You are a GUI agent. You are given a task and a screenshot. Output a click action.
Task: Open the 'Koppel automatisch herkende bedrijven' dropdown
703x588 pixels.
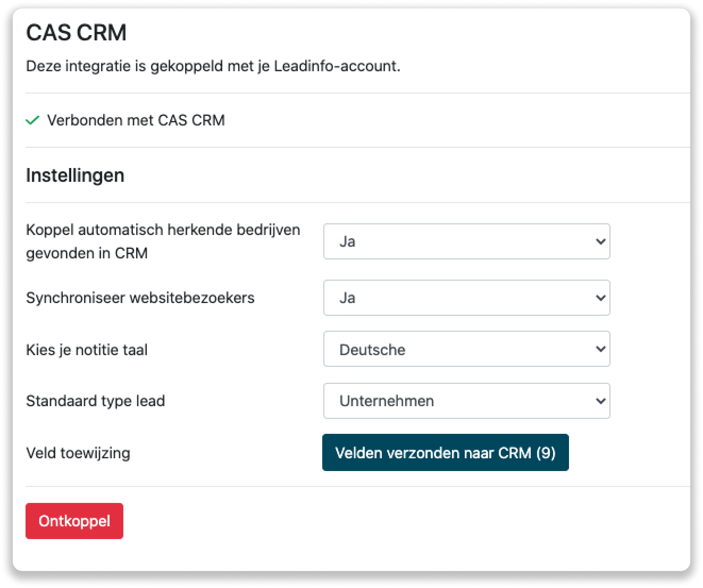466,241
